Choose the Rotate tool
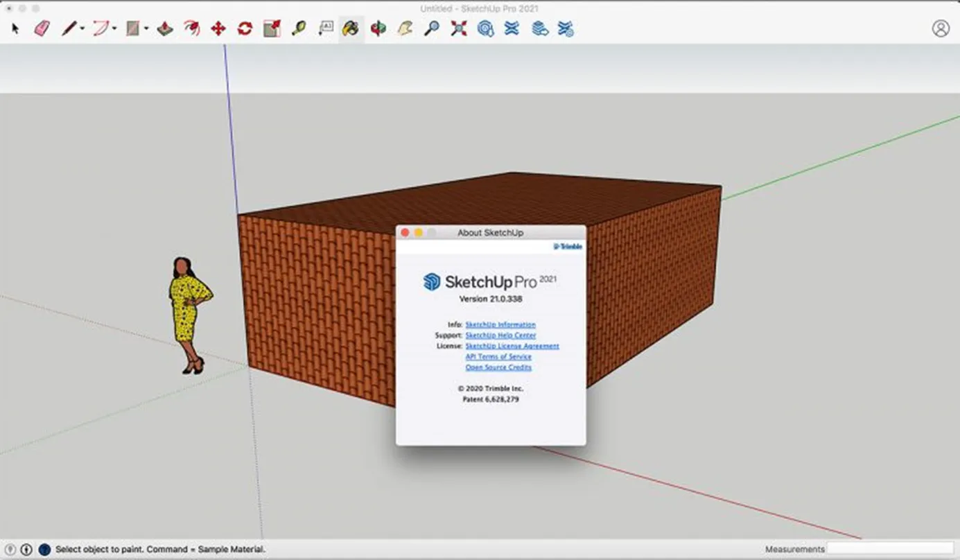This screenshot has height=560, width=960. pos(245,28)
